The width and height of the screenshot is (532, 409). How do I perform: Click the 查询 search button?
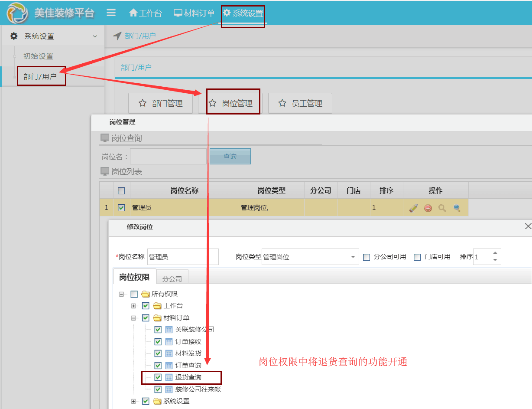(x=230, y=157)
